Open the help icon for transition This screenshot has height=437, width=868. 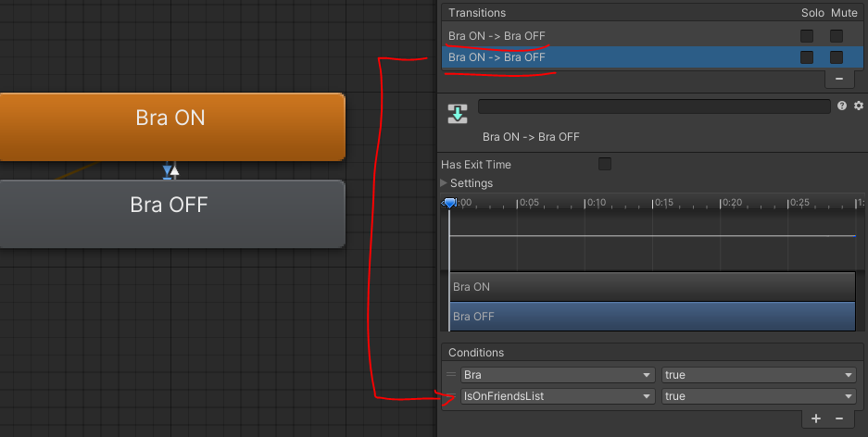click(842, 106)
